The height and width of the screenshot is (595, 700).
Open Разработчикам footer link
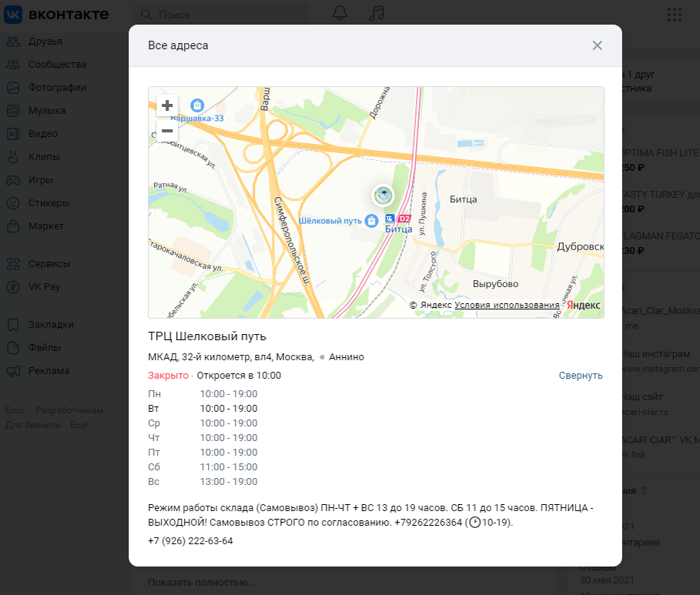[x=69, y=410]
